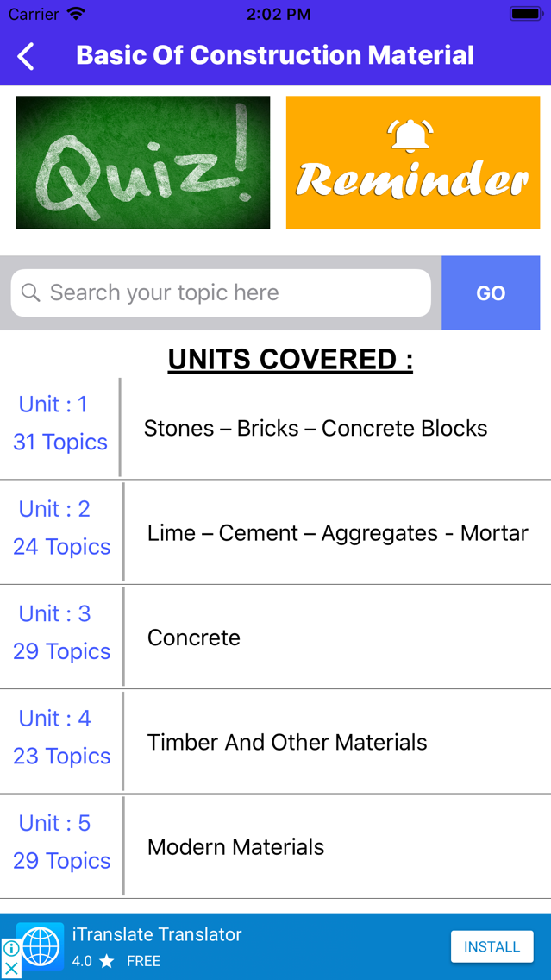Tap the 23 Topics label of Unit 4
The height and width of the screenshot is (980, 551).
(62, 757)
